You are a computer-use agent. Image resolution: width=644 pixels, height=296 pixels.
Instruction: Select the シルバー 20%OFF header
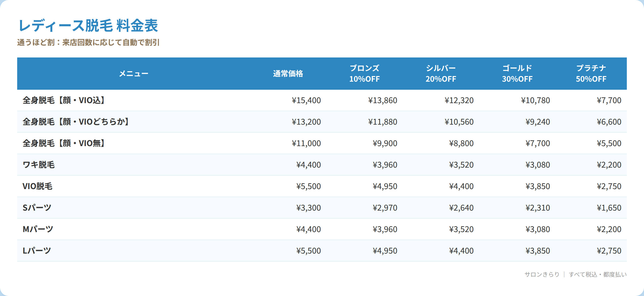(441, 74)
